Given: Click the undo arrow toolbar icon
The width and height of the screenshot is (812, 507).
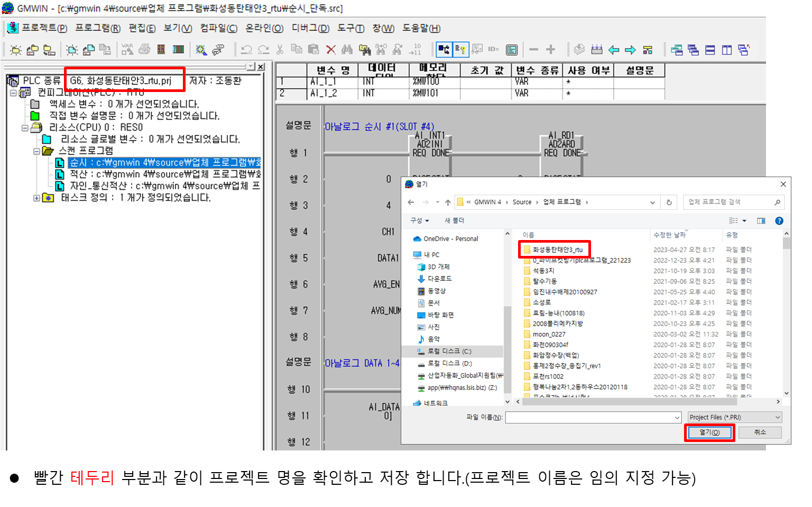Looking at the screenshot, I should pyautogui.click(x=246, y=50).
